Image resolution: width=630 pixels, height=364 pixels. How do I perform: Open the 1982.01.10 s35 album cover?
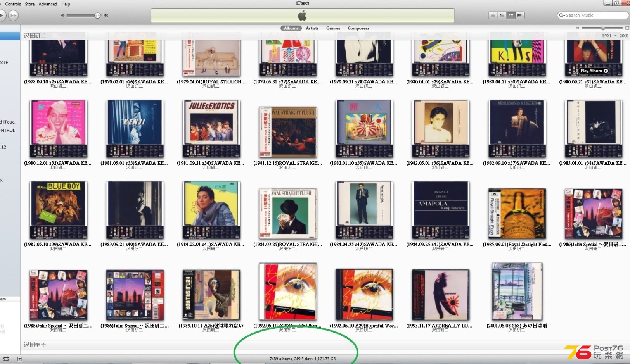[x=364, y=129]
